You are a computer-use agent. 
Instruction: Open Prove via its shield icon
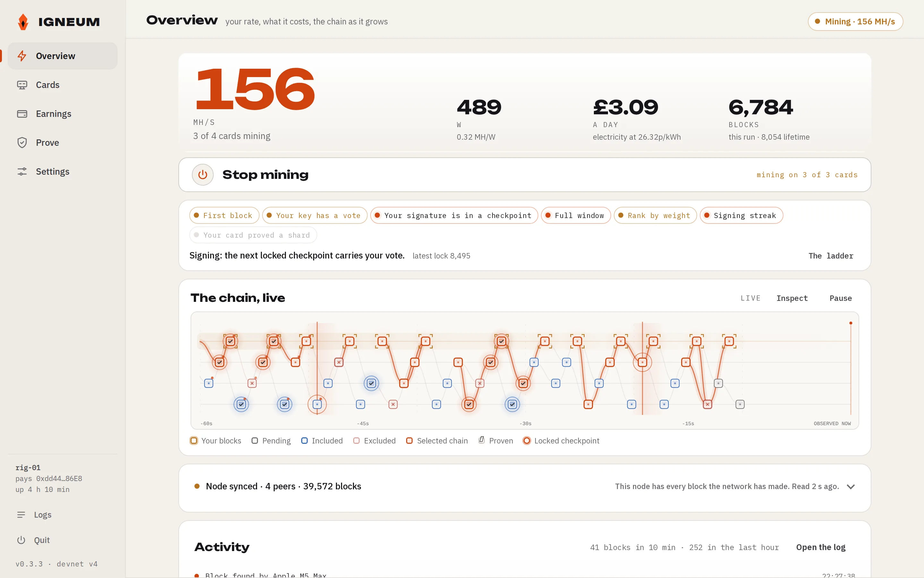click(22, 143)
